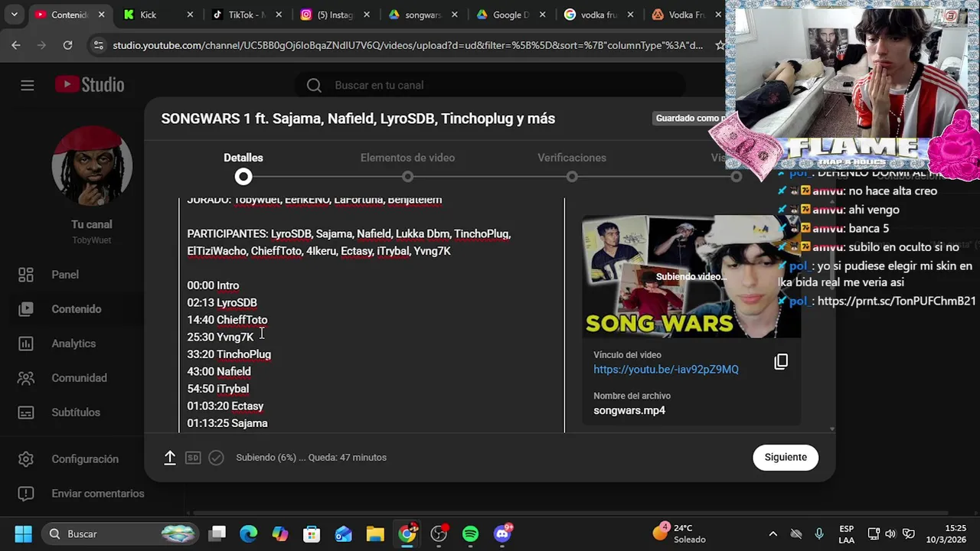
Task: Go back with the browser back arrow
Action: click(16, 45)
